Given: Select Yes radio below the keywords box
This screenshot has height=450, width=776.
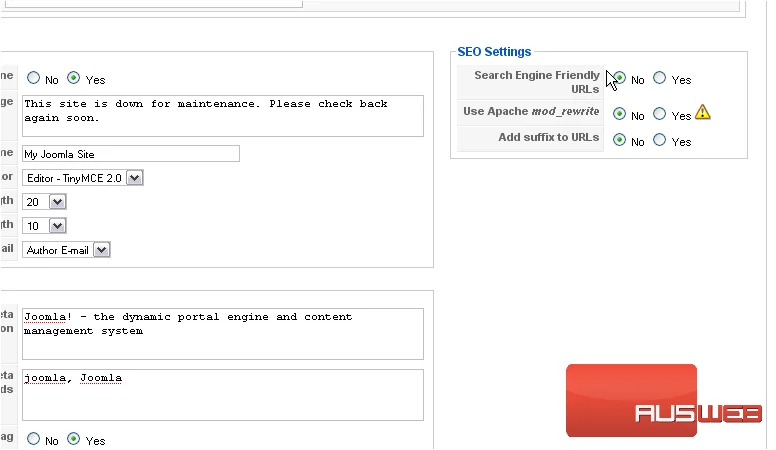Looking at the screenshot, I should 73,439.
